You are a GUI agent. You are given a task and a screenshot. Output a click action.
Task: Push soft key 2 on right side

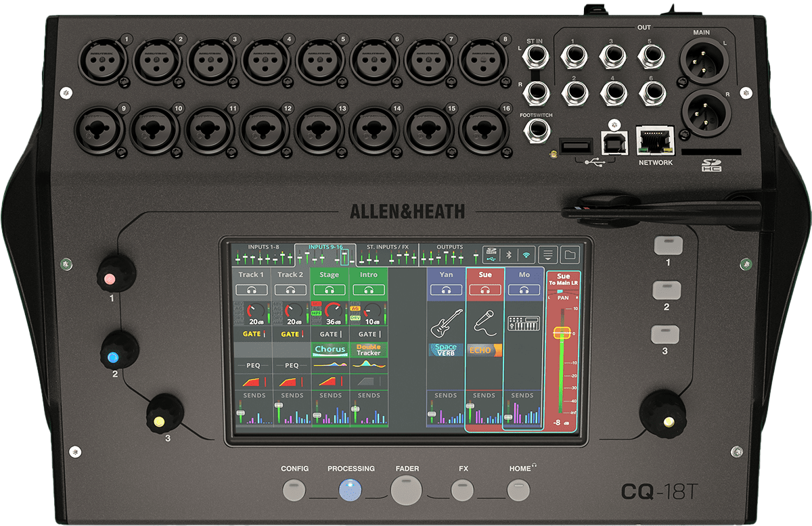tap(666, 291)
